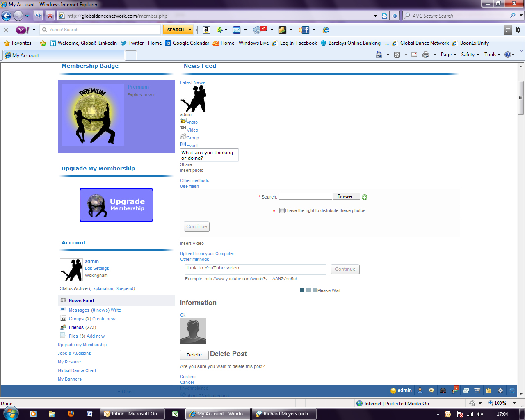Click the red Stop loading icon

(50, 16)
